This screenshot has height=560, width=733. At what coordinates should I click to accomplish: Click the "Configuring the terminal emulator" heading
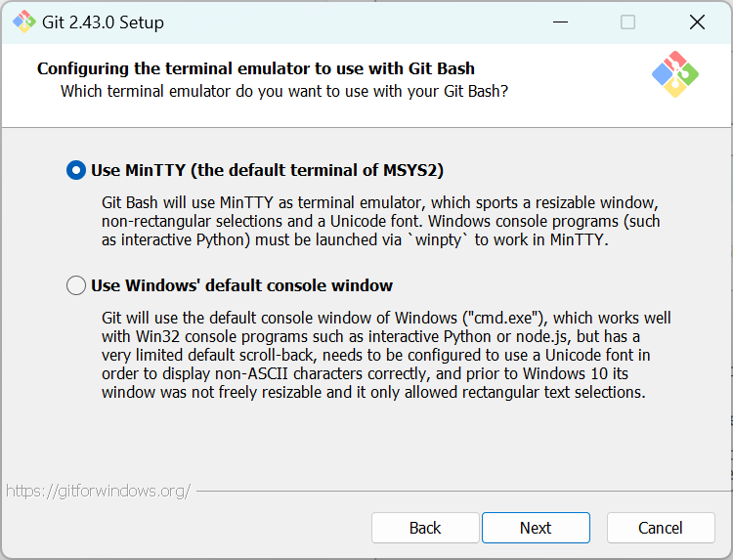(256, 68)
